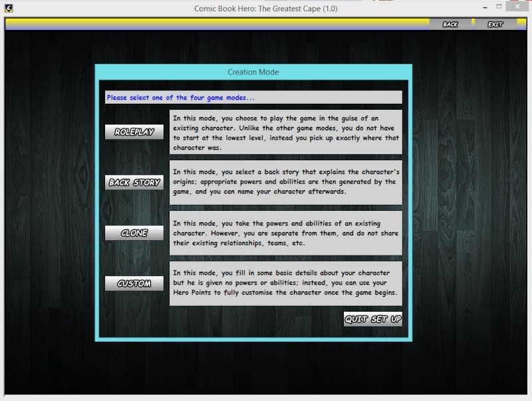Click the app icon in title bar
The image size is (532, 401).
pyautogui.click(x=9, y=8)
